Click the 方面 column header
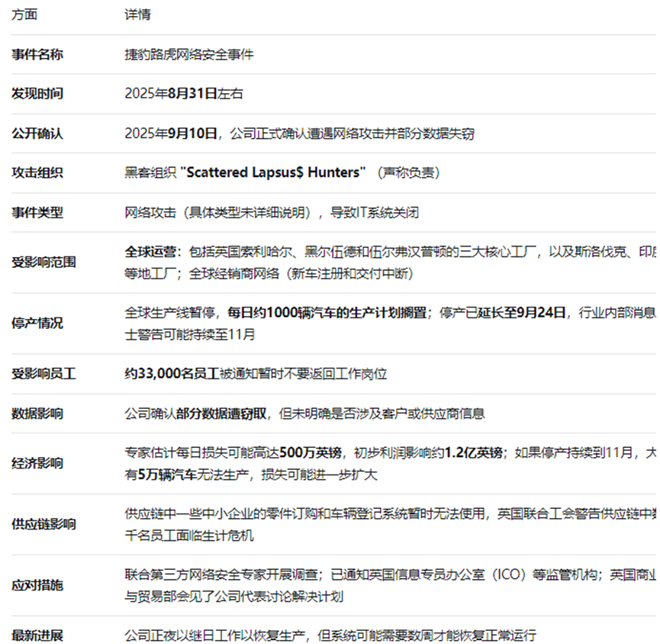The height and width of the screenshot is (644, 660). pyautogui.click(x=24, y=14)
